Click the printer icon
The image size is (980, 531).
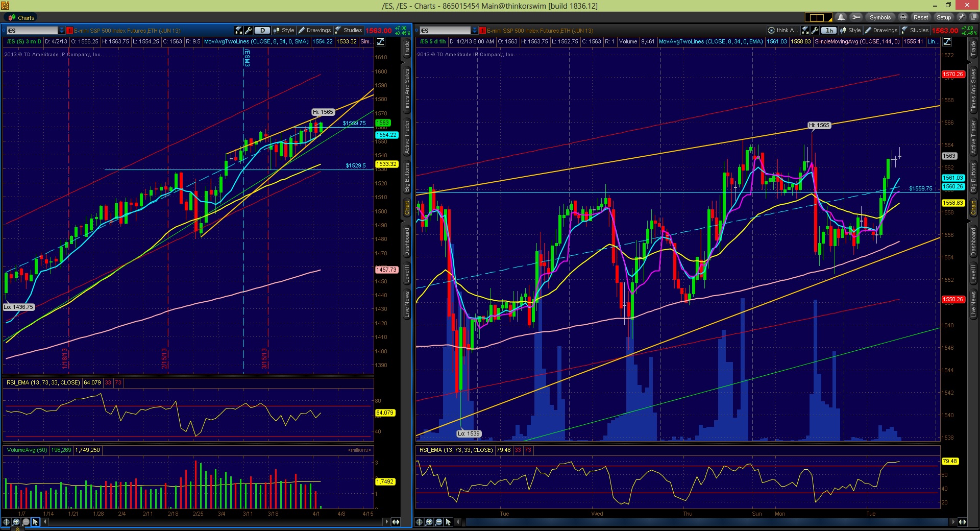(x=903, y=17)
